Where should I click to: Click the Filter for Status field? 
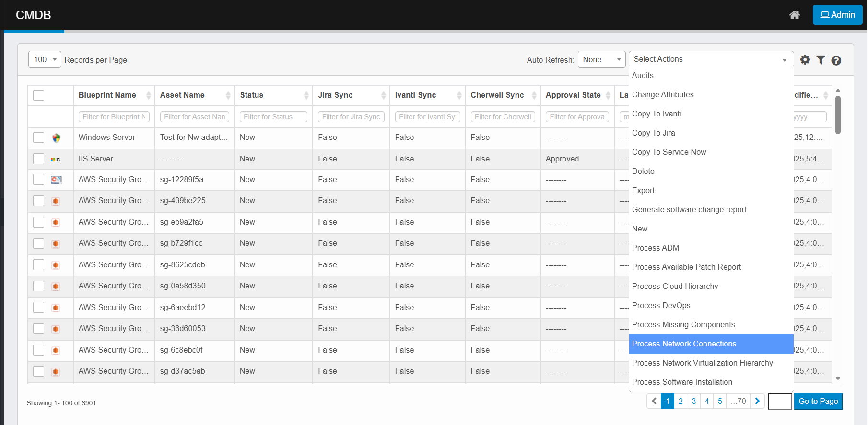[x=273, y=117]
